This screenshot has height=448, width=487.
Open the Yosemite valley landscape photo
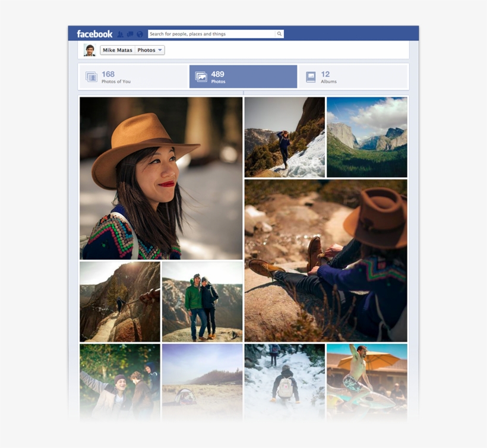click(x=366, y=137)
